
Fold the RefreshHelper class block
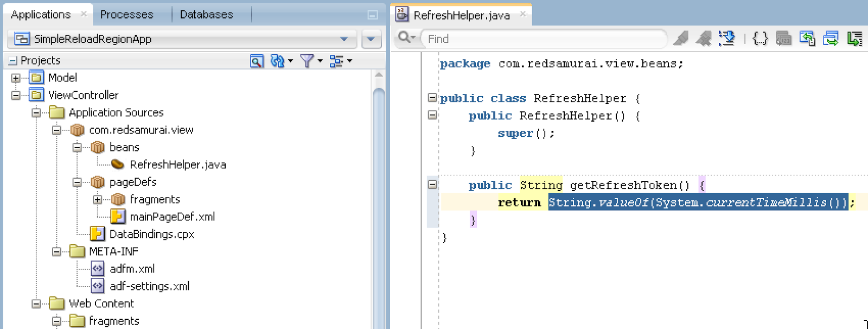432,98
